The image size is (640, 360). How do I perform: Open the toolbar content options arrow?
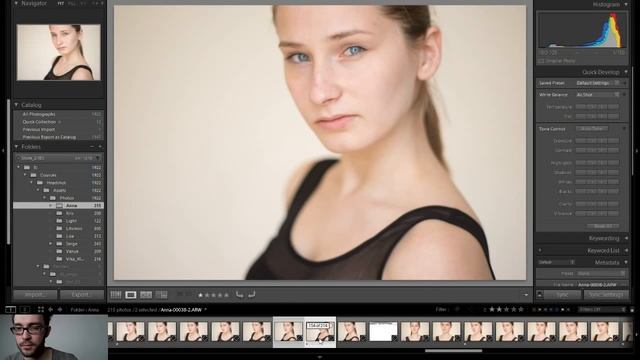pyautogui.click(x=526, y=295)
